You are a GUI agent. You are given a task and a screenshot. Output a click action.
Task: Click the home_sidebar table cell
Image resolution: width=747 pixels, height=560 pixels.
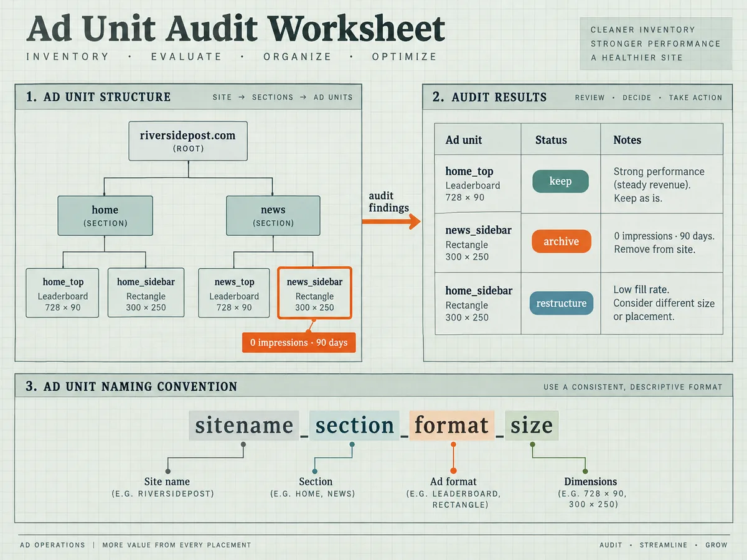(x=477, y=304)
